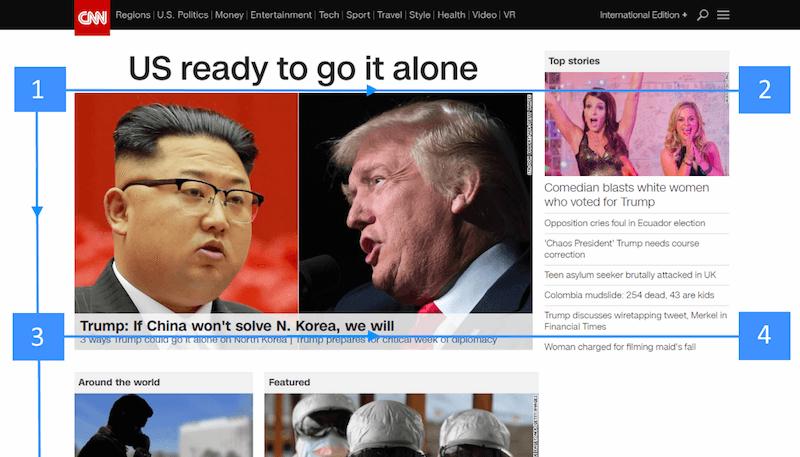Open the search magnifier icon
This screenshot has width=800, height=457.
[702, 15]
